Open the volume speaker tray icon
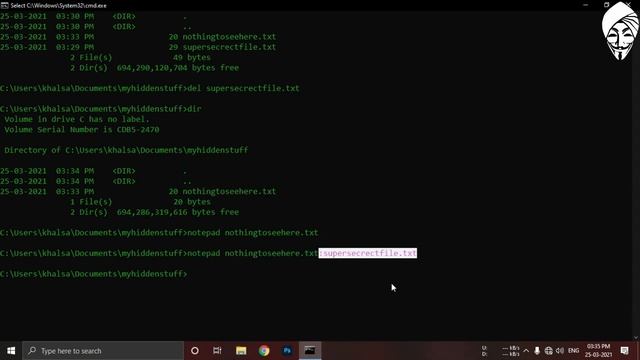The width and height of the screenshot is (640, 360). pos(560,351)
